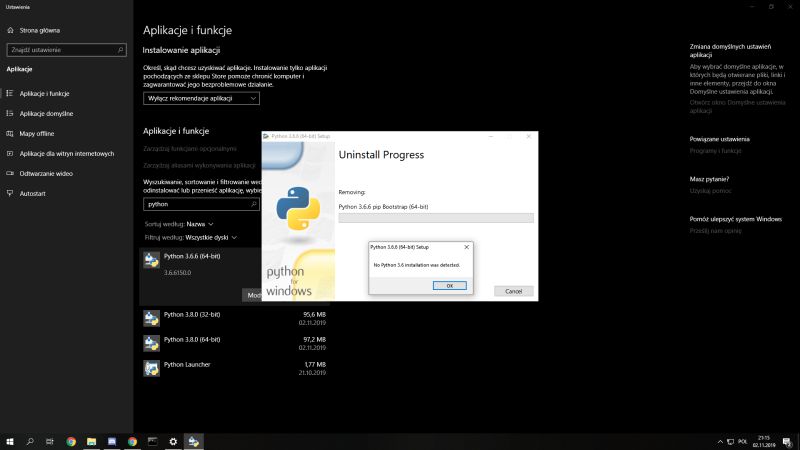The width and height of the screenshot is (800, 450).
Task: Open the first Chrome taskbar icon
Action: (x=71, y=441)
